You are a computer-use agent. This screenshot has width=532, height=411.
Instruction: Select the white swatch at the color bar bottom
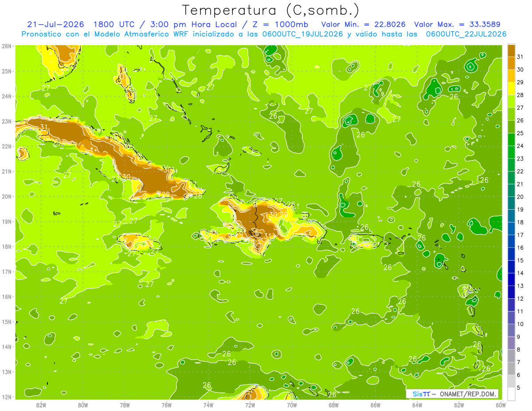click(x=511, y=394)
